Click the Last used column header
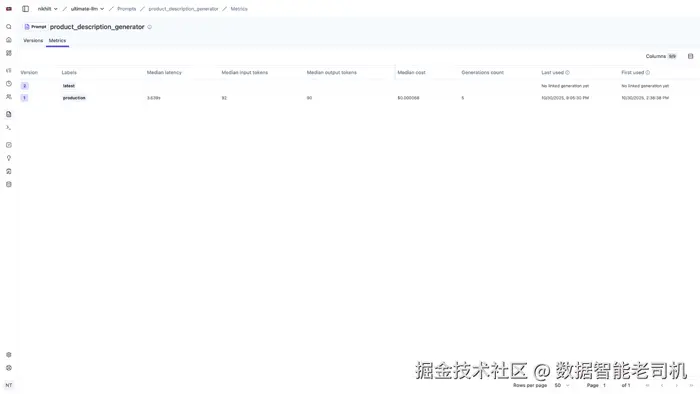The image size is (700, 394). (553, 72)
